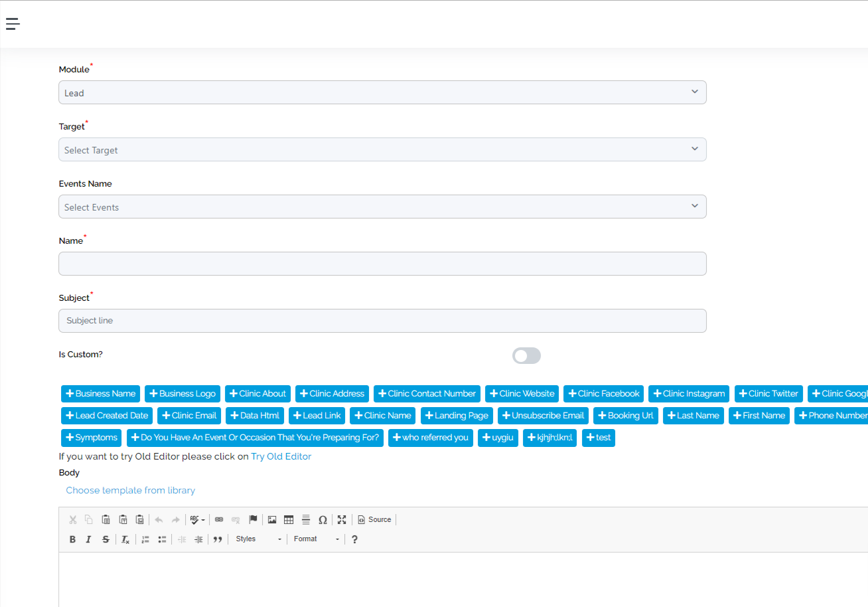Click the Image insert icon

[272, 519]
